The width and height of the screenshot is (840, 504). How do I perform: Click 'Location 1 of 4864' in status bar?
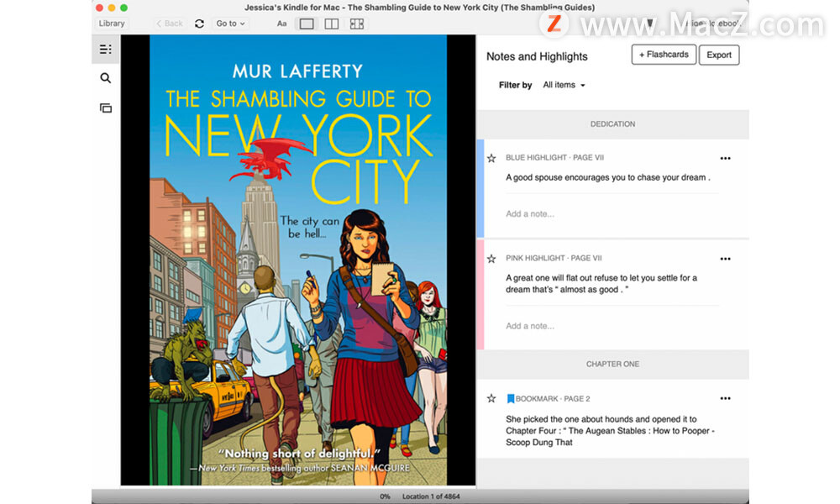point(431,496)
